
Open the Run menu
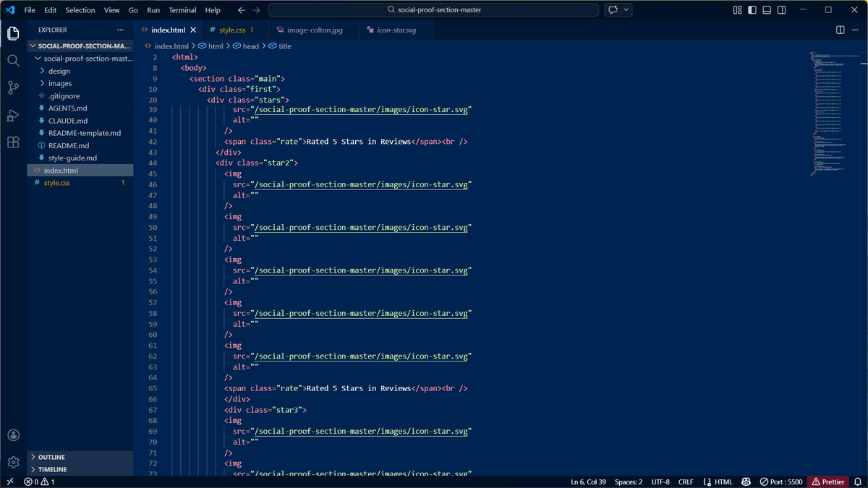pos(153,10)
